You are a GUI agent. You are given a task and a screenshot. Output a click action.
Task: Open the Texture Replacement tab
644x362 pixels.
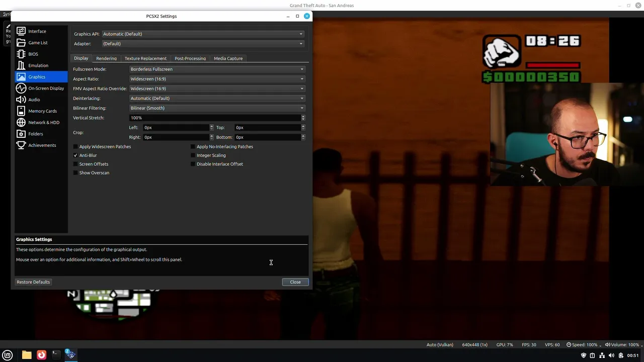click(145, 58)
